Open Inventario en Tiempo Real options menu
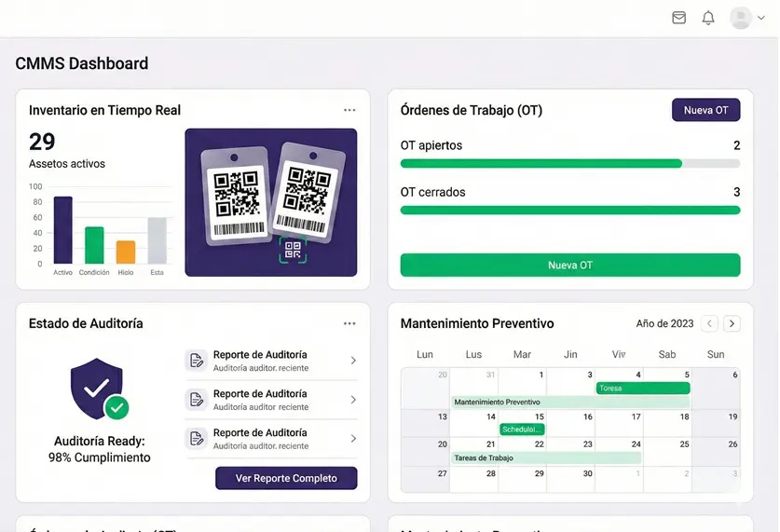Image resolution: width=780 pixels, height=532 pixels. pos(349,110)
